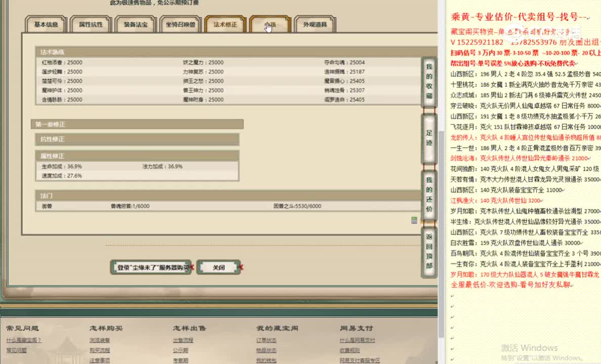Select the 妖之魔力：25000 value
The height and width of the screenshot is (364, 601).
(203, 63)
